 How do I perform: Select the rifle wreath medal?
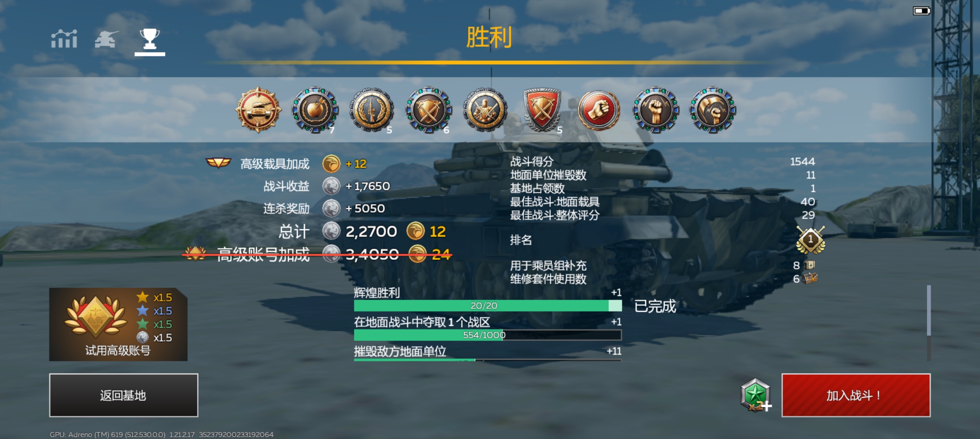372,110
